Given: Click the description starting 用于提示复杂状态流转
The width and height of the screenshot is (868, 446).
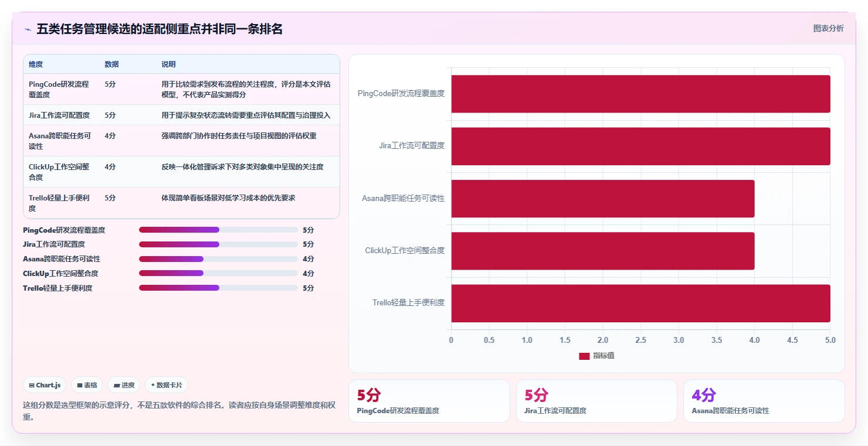Looking at the screenshot, I should click(246, 115).
